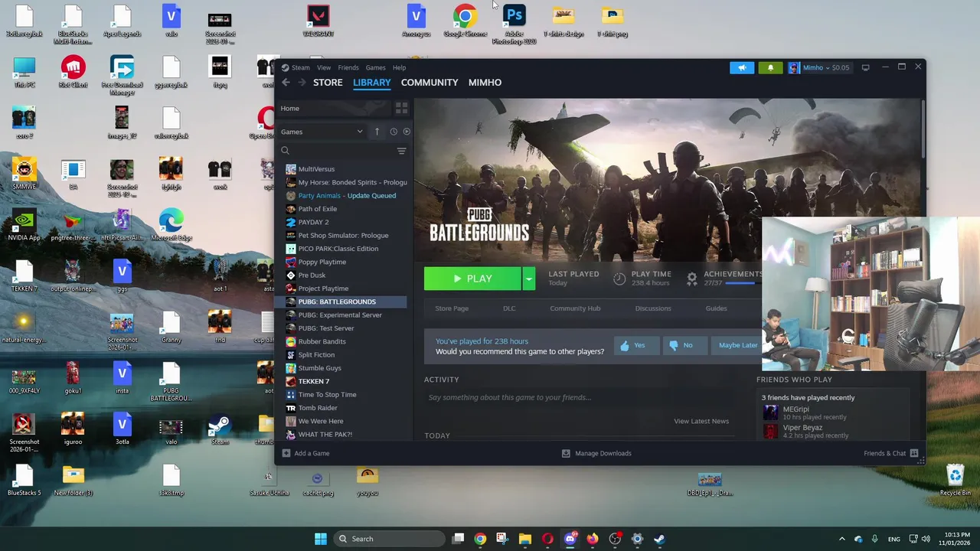
Task: Open the Guides tab
Action: (716, 308)
